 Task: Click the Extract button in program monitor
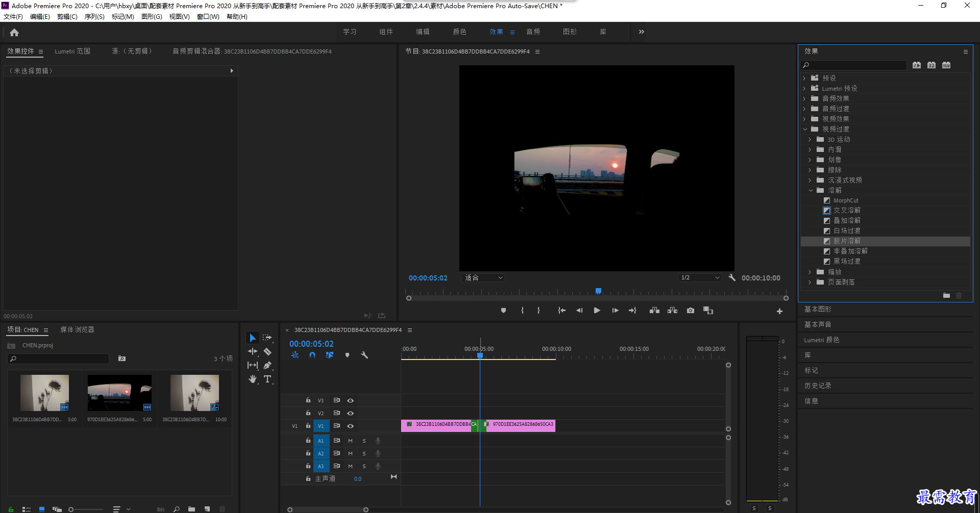point(673,311)
